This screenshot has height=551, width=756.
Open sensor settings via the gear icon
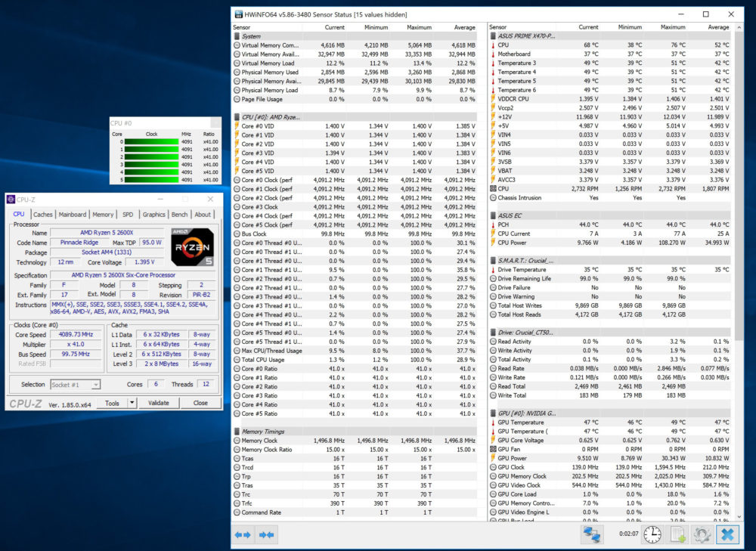[x=702, y=534]
